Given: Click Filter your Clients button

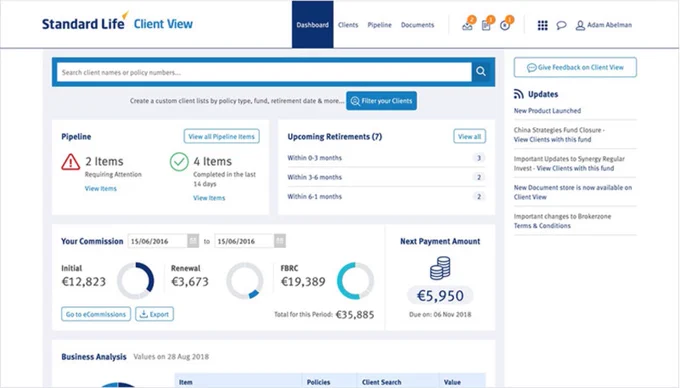Looking at the screenshot, I should pyautogui.click(x=381, y=101).
